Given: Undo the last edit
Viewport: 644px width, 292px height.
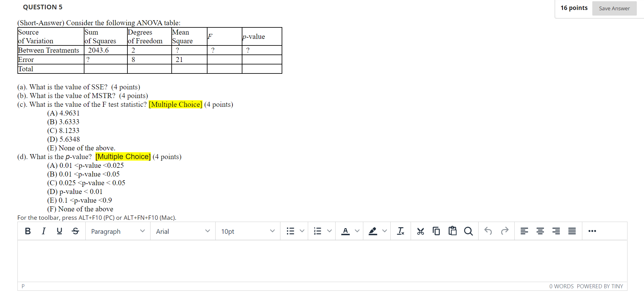Looking at the screenshot, I should point(488,231).
